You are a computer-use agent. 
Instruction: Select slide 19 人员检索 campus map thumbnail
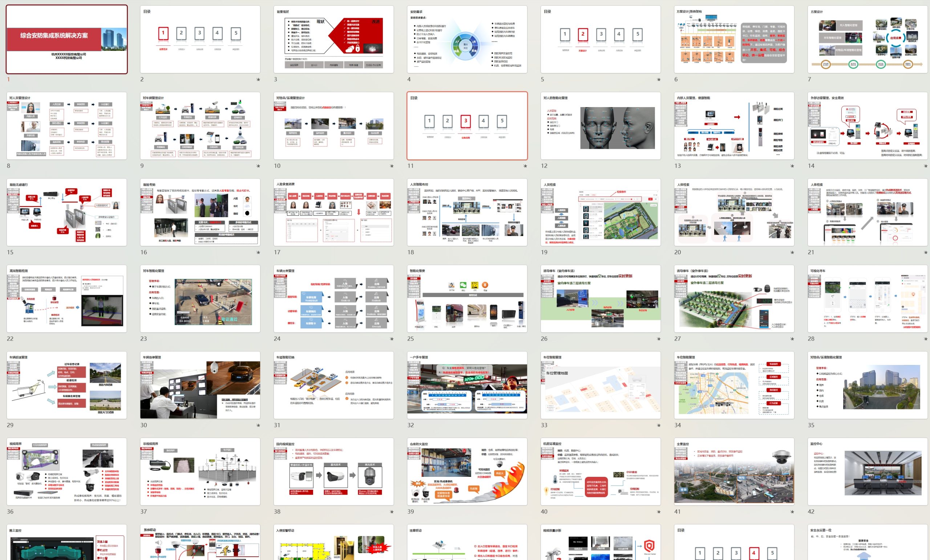pyautogui.click(x=601, y=212)
